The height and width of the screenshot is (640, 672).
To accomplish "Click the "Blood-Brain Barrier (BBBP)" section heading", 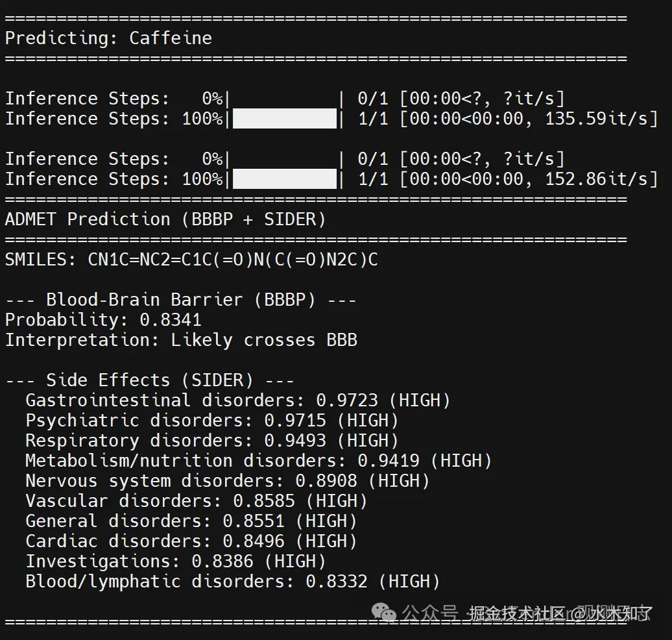I will 181,300.
